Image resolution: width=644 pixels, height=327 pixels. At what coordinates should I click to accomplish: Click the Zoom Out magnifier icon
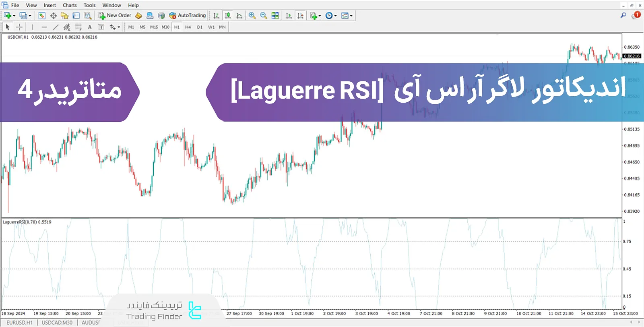[x=264, y=16]
